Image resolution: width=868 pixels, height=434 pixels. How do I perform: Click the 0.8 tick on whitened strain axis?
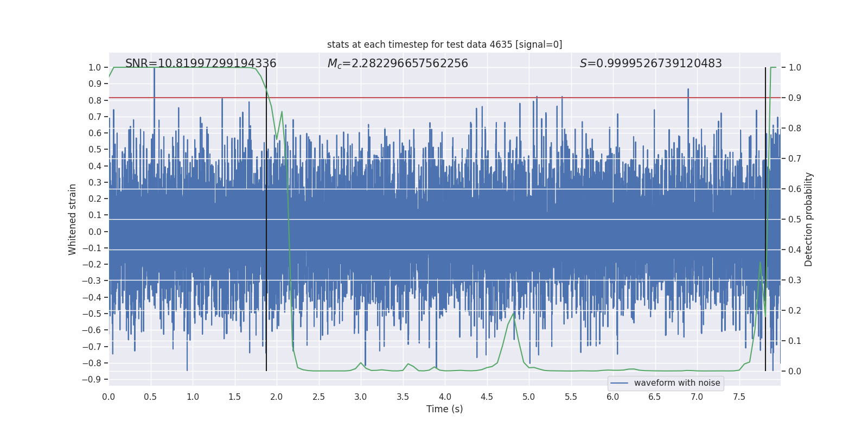95,100
